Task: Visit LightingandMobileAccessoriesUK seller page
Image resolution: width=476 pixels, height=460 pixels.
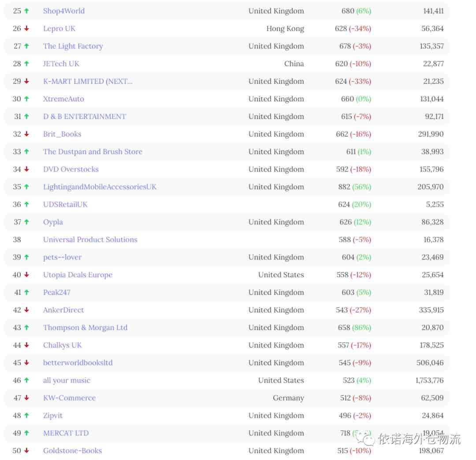Action: pyautogui.click(x=100, y=187)
